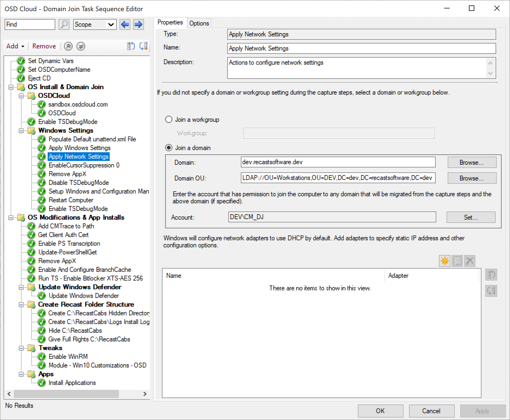This screenshot has height=420, width=510.
Task: Select the Join a domain radio button
Action: pyautogui.click(x=169, y=148)
